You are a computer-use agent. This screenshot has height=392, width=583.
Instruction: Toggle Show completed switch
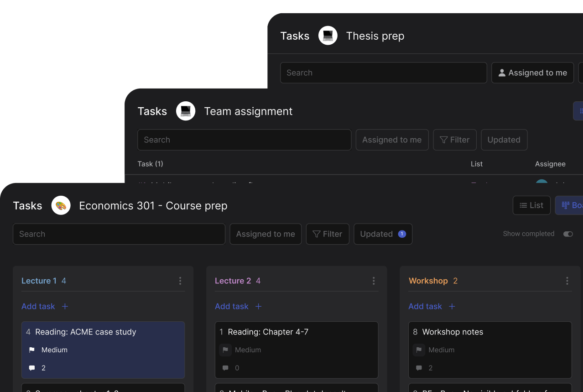[568, 234]
